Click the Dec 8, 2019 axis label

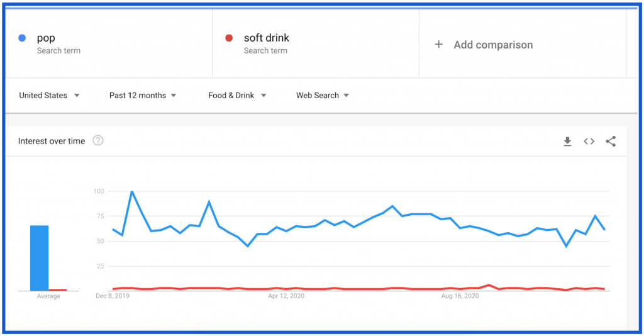111,295
